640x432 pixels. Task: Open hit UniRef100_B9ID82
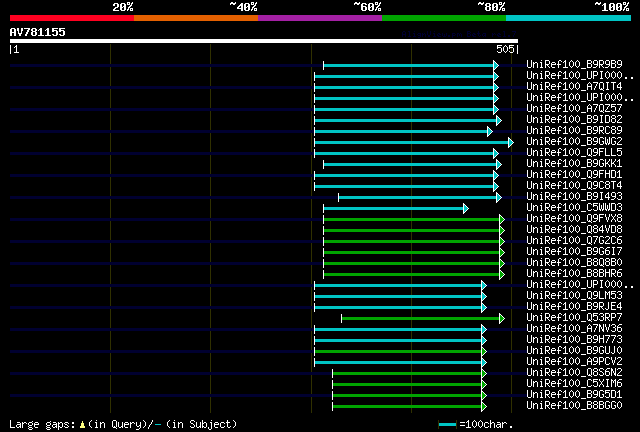(x=574, y=119)
